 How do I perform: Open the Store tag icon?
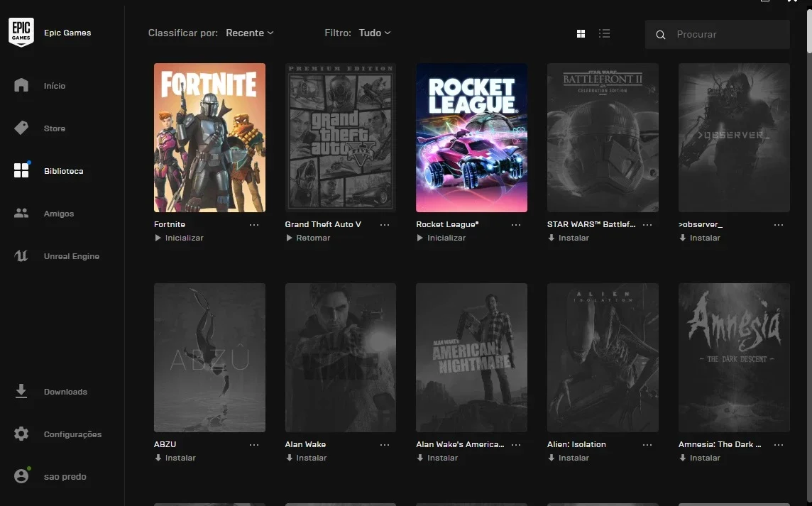tap(21, 128)
